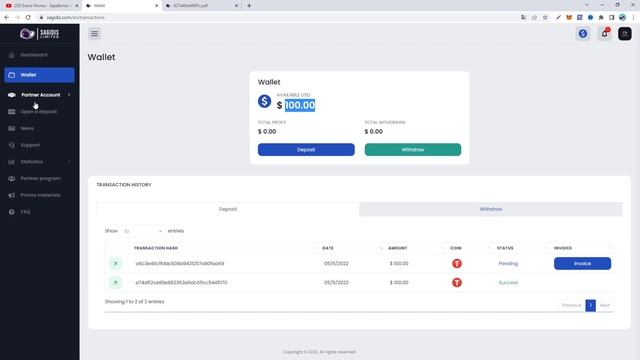The width and height of the screenshot is (640, 360).
Task: Click the blue dollar wallet icon
Action: tap(264, 101)
